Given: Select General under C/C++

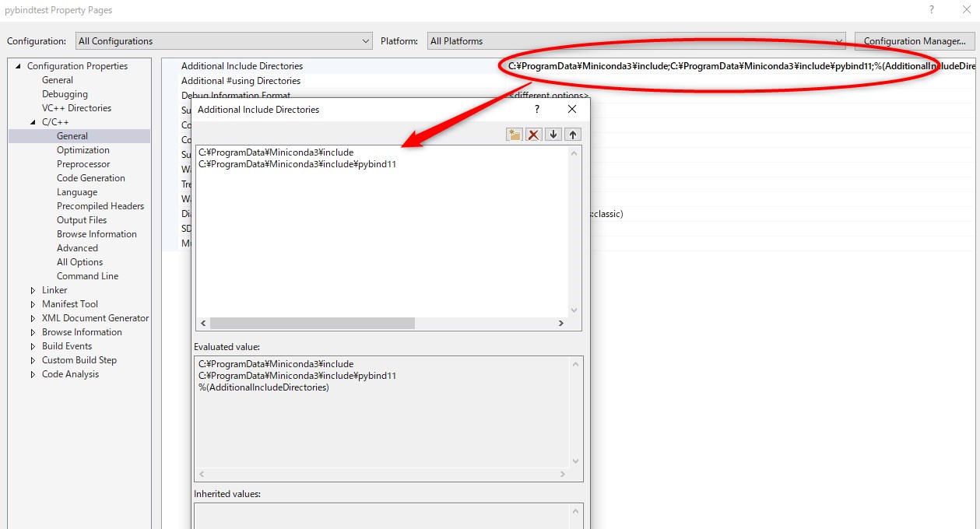Looking at the screenshot, I should tap(72, 136).
